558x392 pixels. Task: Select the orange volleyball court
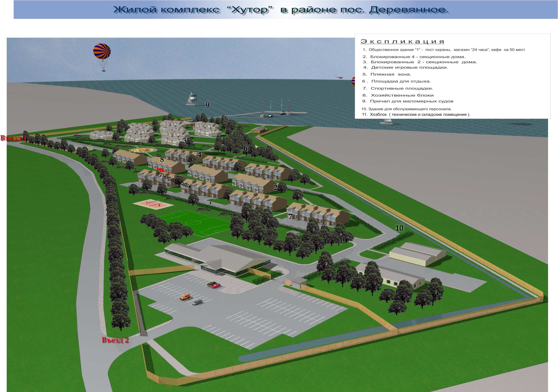(x=153, y=204)
